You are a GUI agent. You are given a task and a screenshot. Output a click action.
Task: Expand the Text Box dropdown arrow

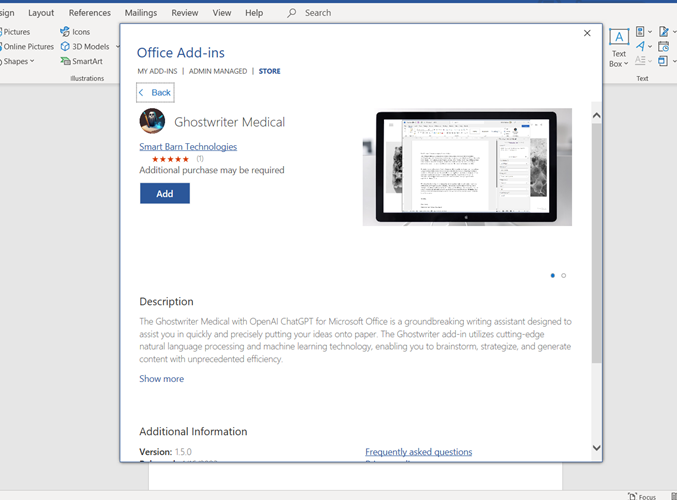626,64
